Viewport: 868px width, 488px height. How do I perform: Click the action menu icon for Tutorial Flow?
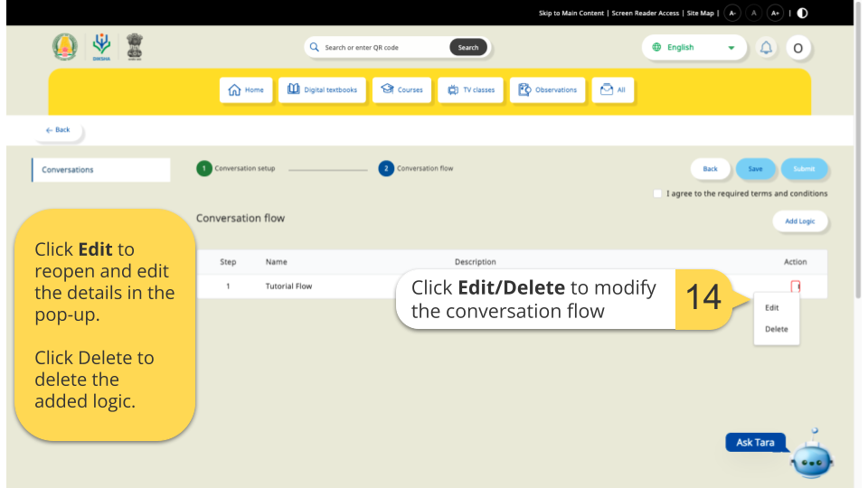[796, 286]
